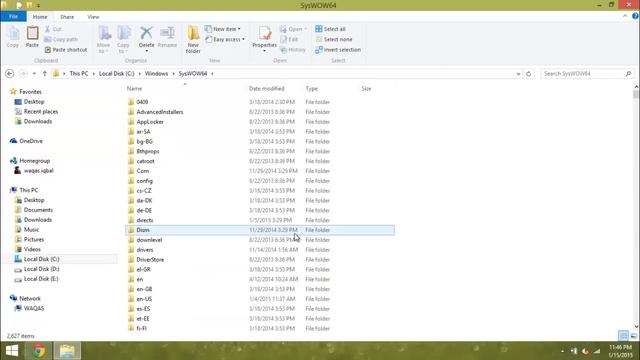This screenshot has width=640, height=360.
Task: Click Select none in ribbon
Action: click(334, 39)
